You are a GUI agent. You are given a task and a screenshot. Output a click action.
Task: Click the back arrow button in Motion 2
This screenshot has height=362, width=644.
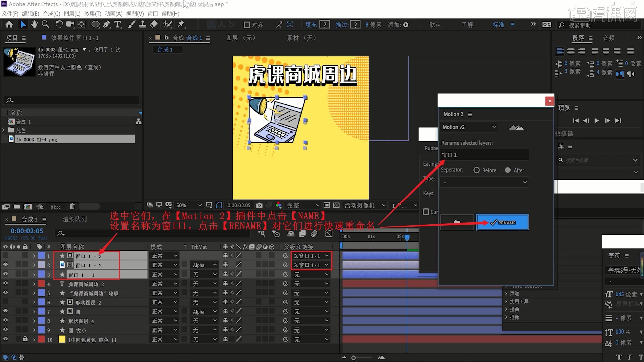click(x=457, y=222)
